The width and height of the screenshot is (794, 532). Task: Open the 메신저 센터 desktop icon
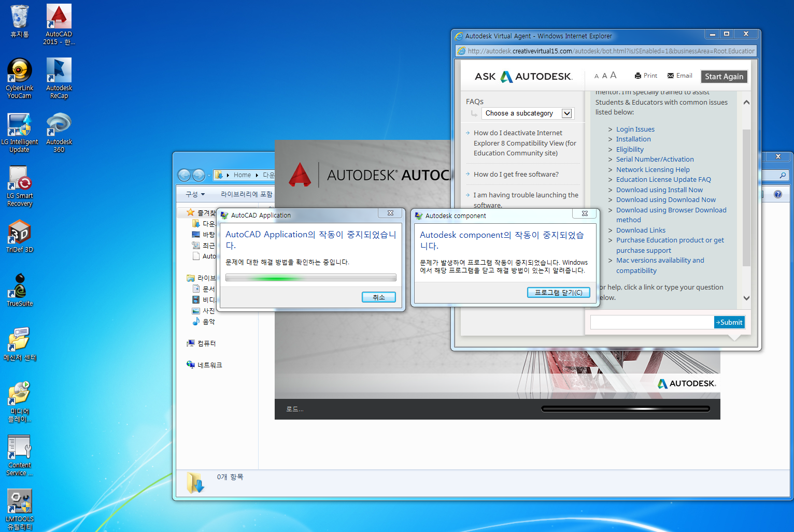20,343
